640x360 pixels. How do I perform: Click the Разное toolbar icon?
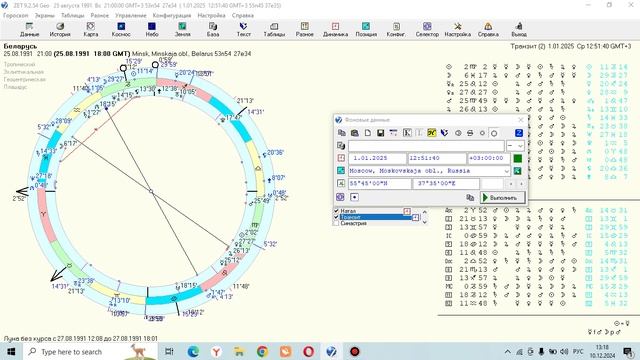click(x=304, y=29)
